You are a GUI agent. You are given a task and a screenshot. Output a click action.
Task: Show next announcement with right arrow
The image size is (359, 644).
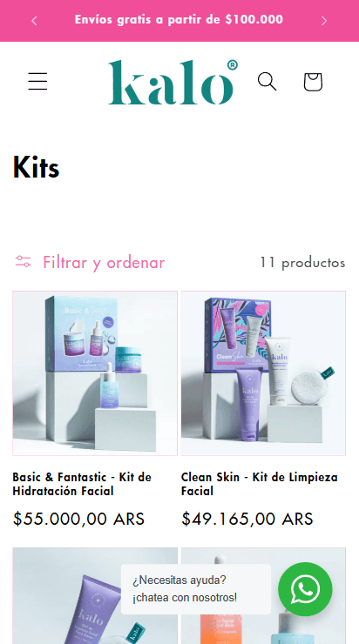324,21
